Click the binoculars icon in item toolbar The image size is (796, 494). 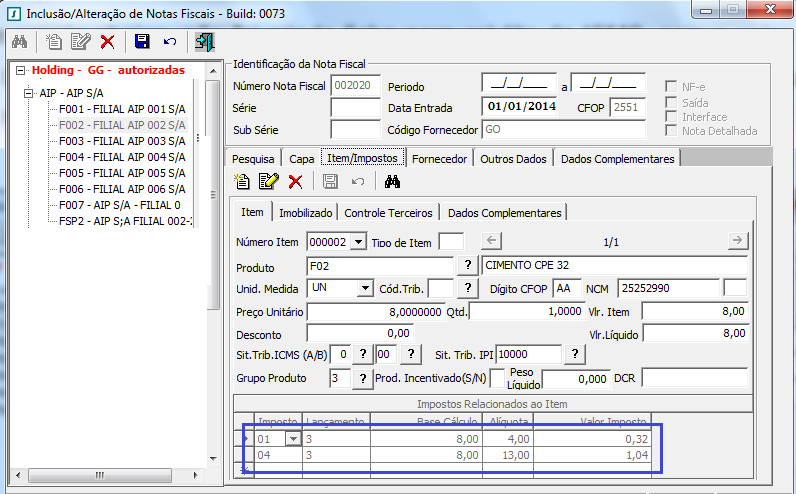coord(392,181)
